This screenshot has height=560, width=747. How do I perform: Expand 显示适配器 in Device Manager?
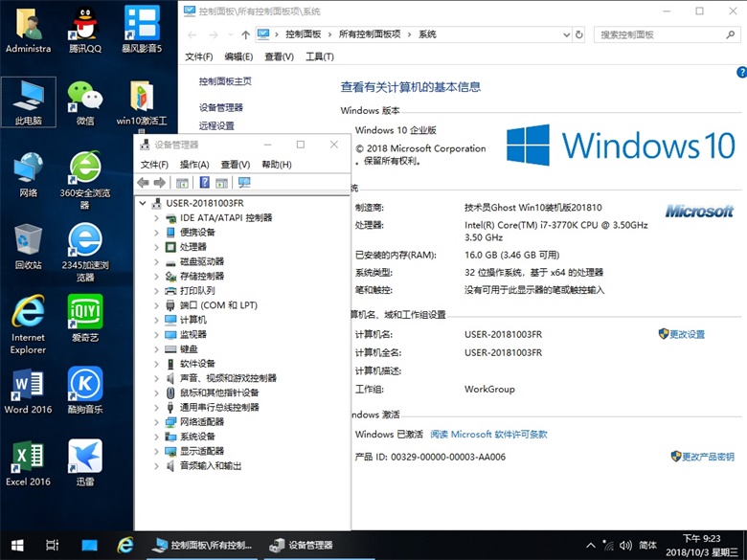157,451
